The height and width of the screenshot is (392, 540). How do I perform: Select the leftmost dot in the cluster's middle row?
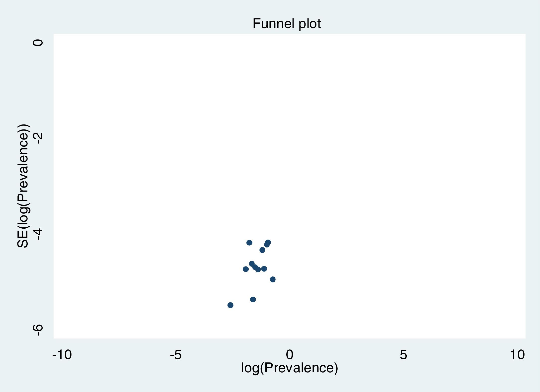tap(246, 269)
